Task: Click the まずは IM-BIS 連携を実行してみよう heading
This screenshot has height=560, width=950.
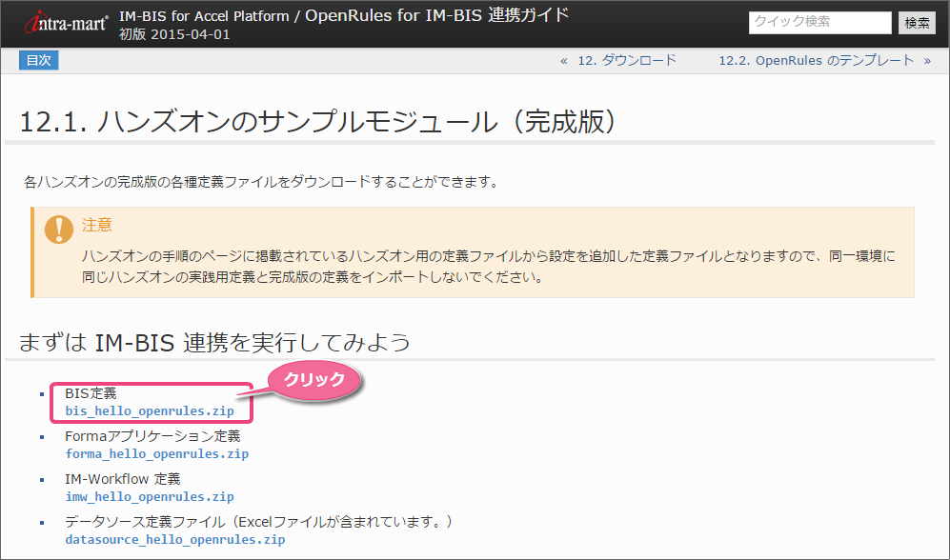Action: [x=214, y=343]
